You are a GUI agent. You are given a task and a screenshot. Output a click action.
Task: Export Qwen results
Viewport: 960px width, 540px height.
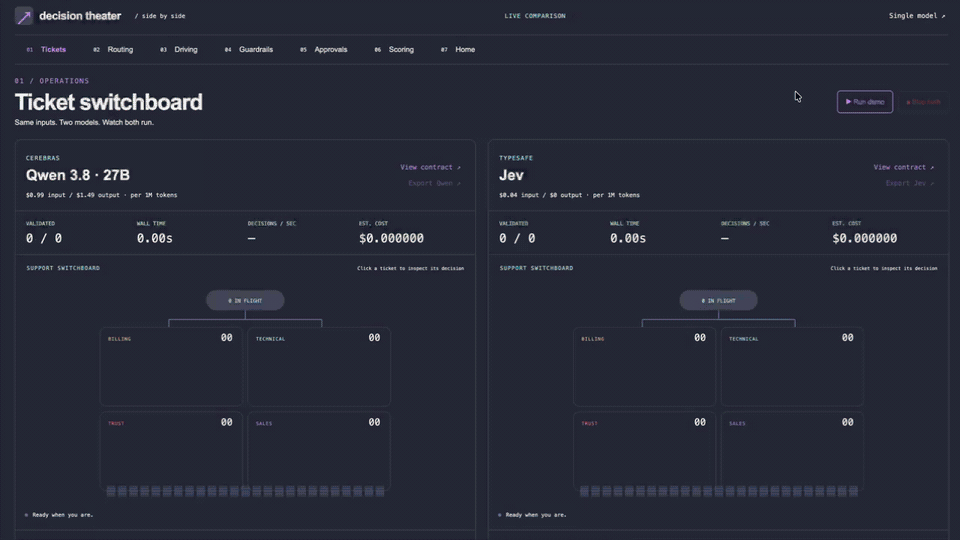[x=434, y=183]
